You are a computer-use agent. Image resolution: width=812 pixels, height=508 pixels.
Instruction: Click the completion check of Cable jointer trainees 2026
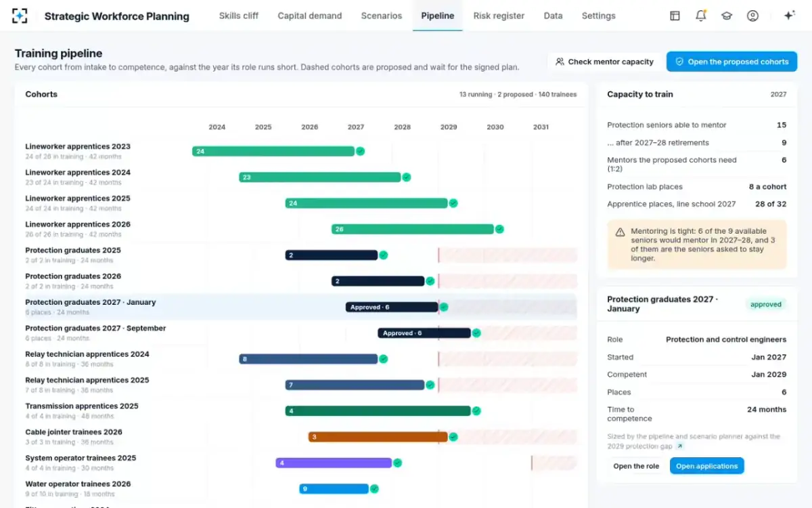point(453,437)
